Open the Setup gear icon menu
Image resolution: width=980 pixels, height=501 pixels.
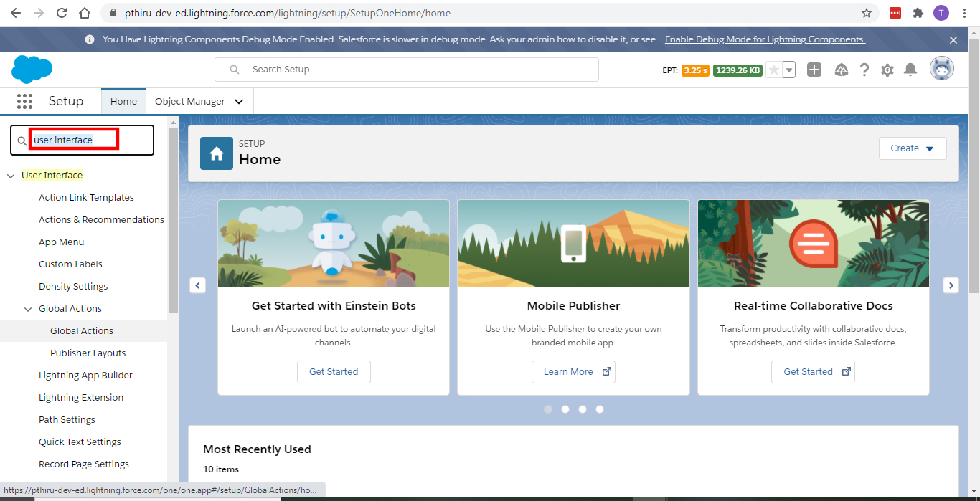click(887, 70)
